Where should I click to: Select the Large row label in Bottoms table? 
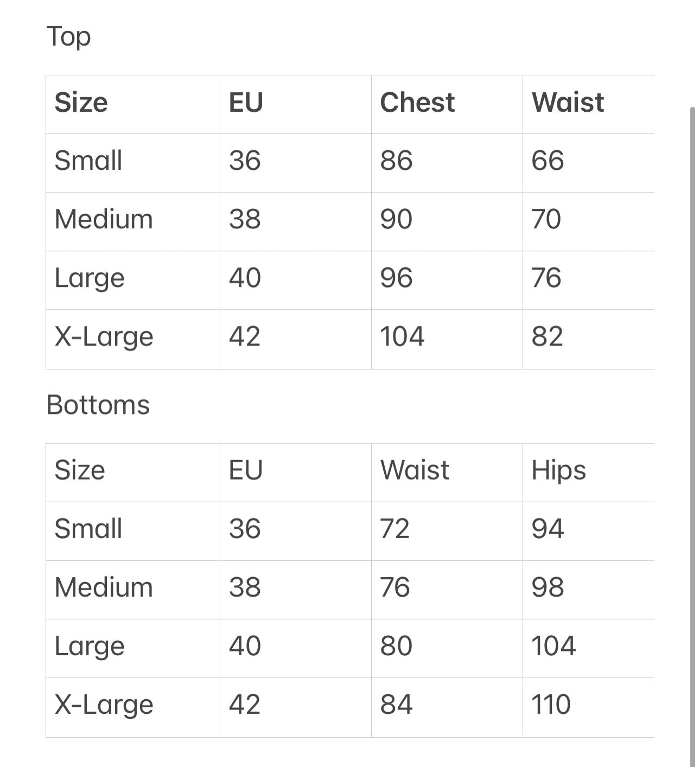(x=90, y=646)
